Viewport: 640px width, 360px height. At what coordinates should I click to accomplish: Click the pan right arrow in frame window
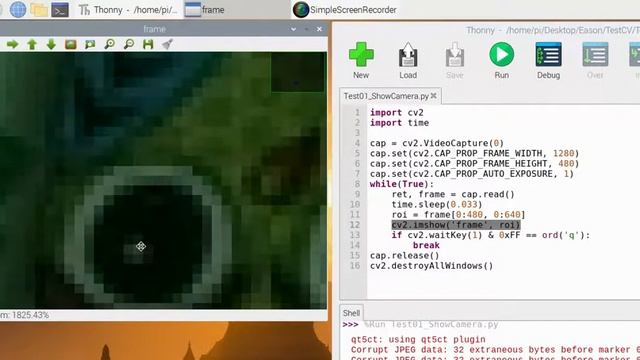point(13,44)
